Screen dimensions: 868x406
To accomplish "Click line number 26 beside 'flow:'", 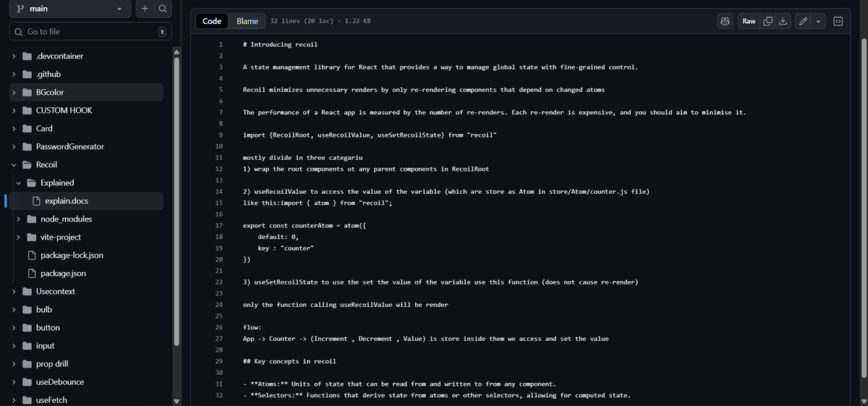I will point(218,327).
